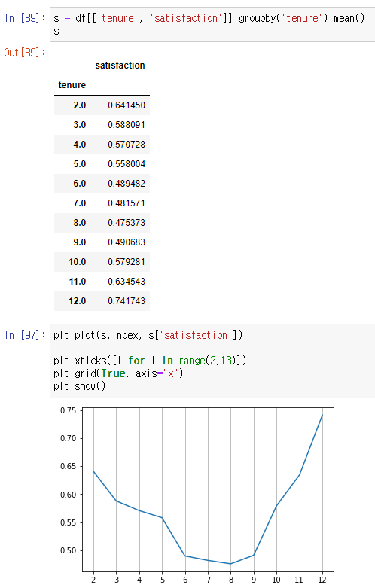Click the 0.50 y-axis tick label
This screenshot has height=588, width=375.
(x=69, y=550)
